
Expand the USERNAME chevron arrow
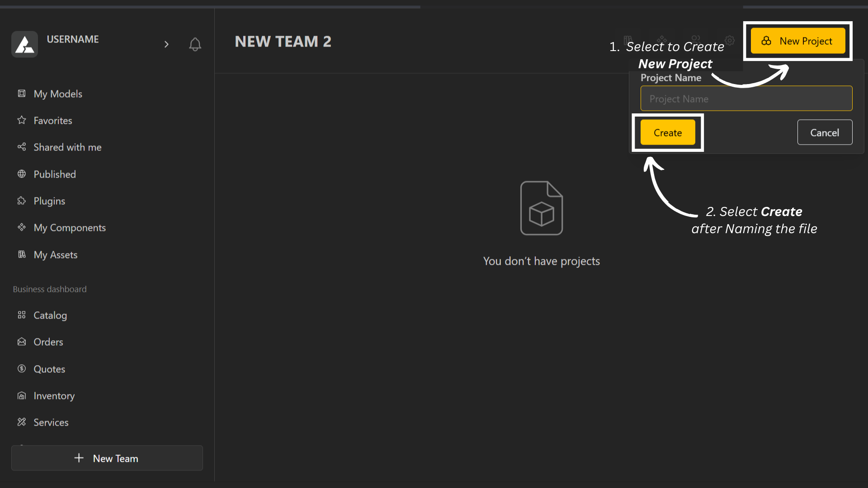[x=166, y=44]
